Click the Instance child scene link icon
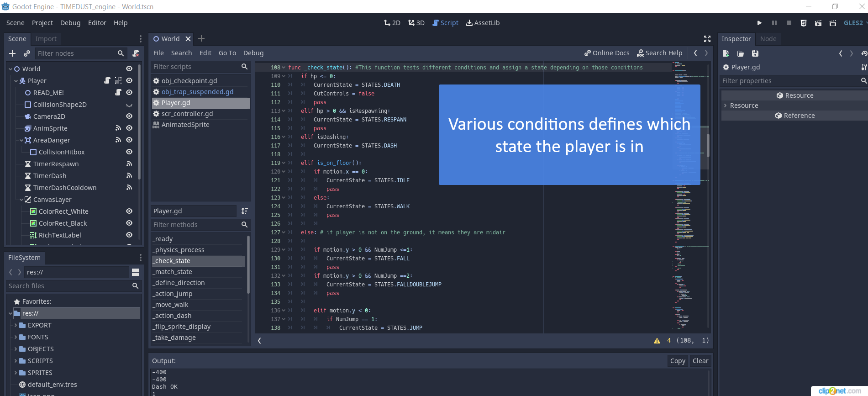The width and height of the screenshot is (868, 396). click(27, 53)
